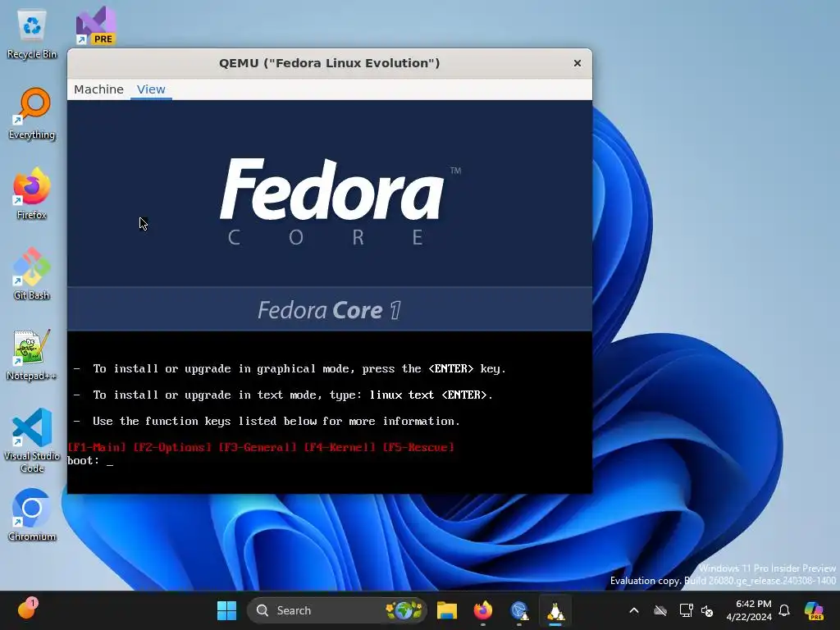Open the Recycle Bin desktop icon
The height and width of the screenshot is (630, 840).
point(32,34)
